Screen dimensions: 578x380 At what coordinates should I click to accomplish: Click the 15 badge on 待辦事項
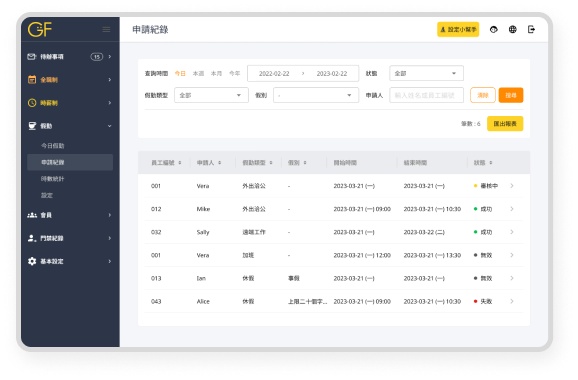tap(97, 57)
